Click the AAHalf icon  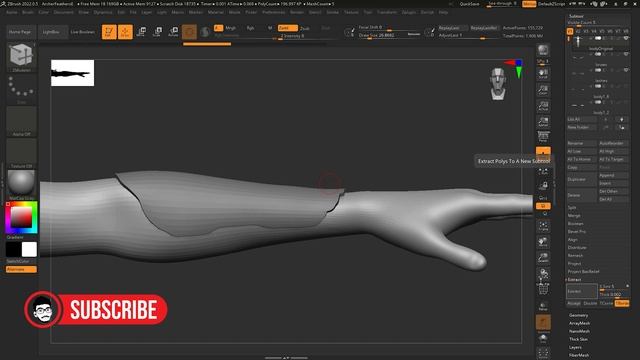[543, 122]
